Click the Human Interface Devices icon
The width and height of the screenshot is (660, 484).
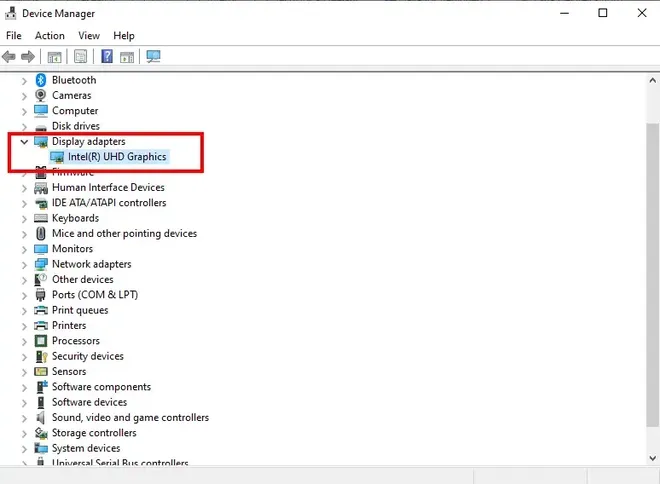point(41,188)
